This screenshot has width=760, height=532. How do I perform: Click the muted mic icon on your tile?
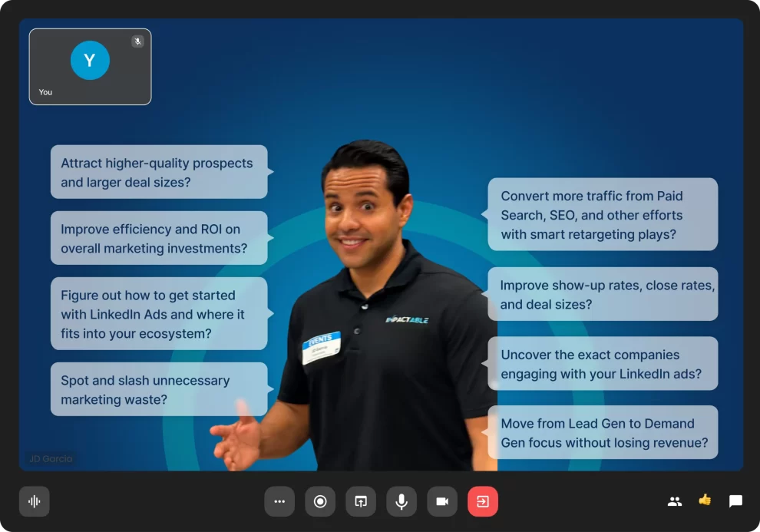tap(137, 41)
